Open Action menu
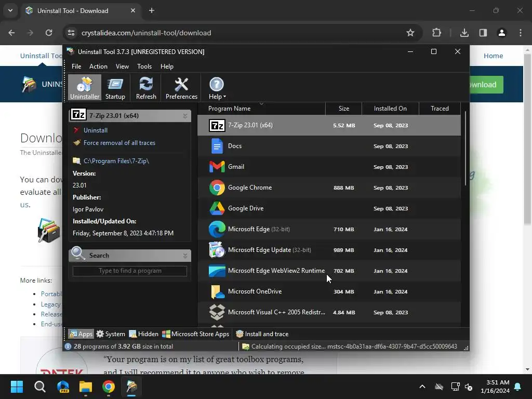Image resolution: width=532 pixels, height=399 pixels. pyautogui.click(x=98, y=66)
